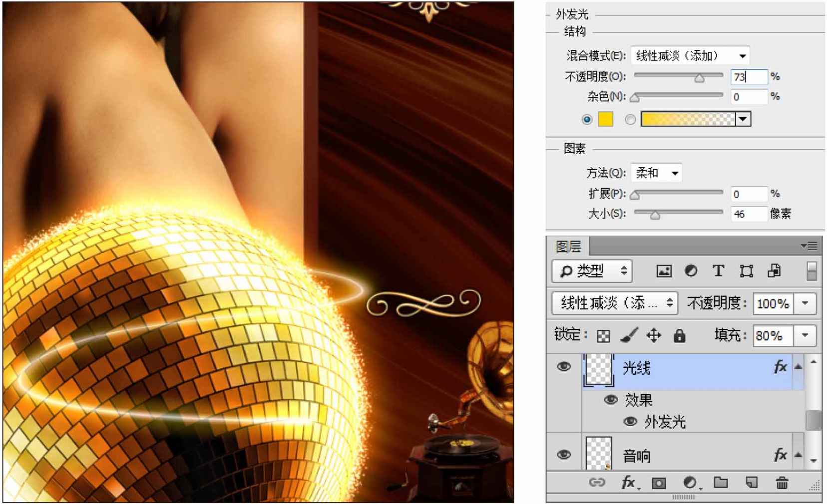This screenshot has width=827, height=504.
Task: Expand effects arrow on 音响 layer
Action: (799, 455)
